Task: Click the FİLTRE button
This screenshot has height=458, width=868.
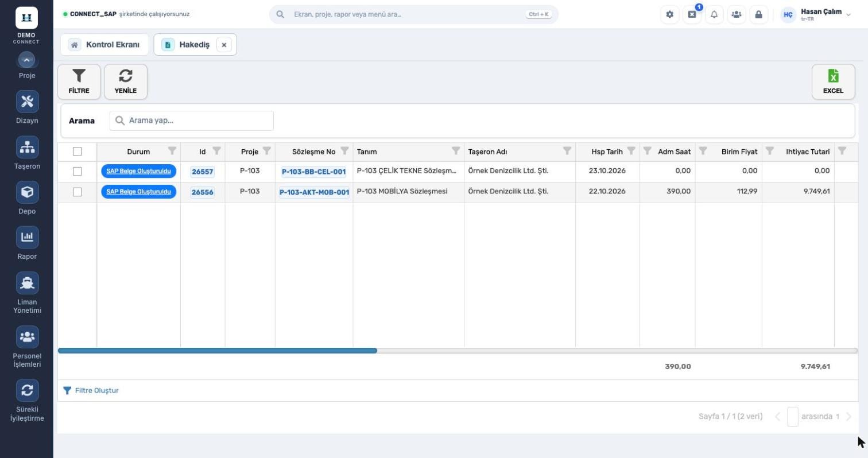Action: 79,81
